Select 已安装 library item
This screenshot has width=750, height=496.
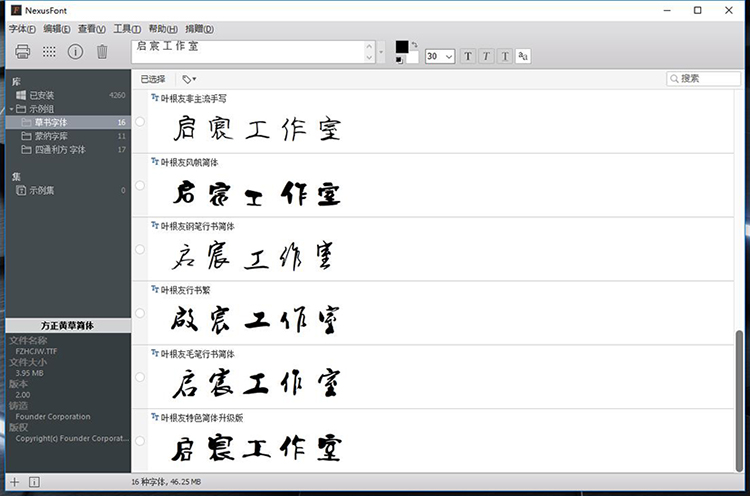(x=68, y=95)
